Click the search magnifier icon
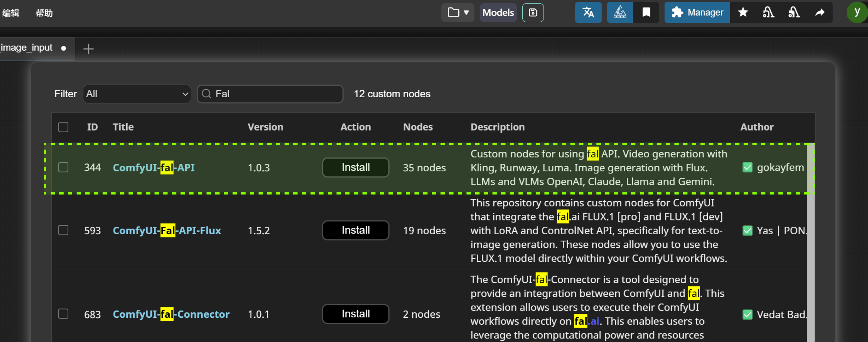 pyautogui.click(x=207, y=94)
